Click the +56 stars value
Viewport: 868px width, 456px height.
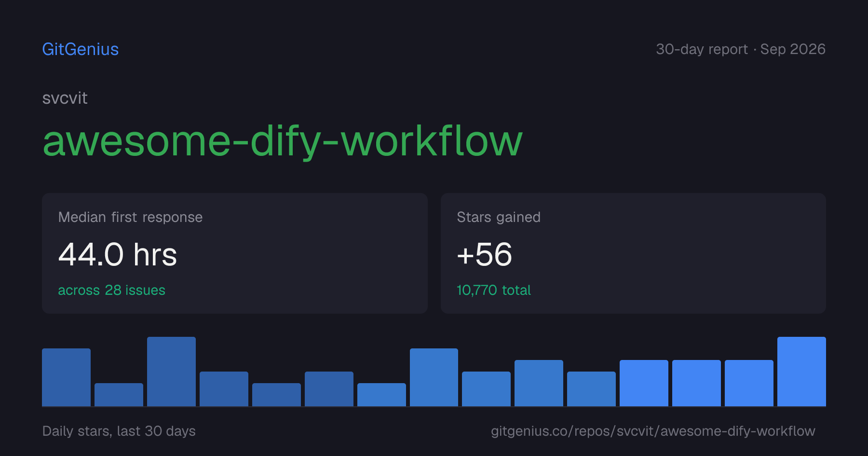485,255
